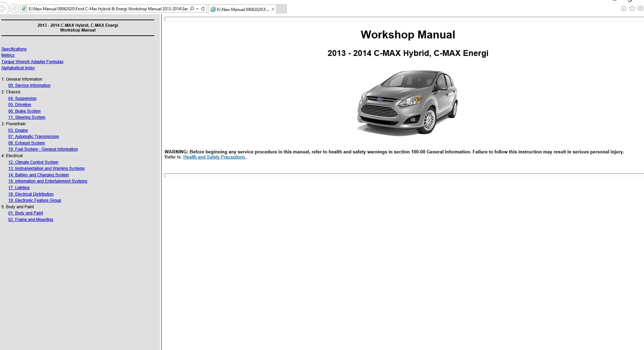The height and width of the screenshot is (350, 644).
Task: Click the browser Back arrow button
Action: click(3, 9)
